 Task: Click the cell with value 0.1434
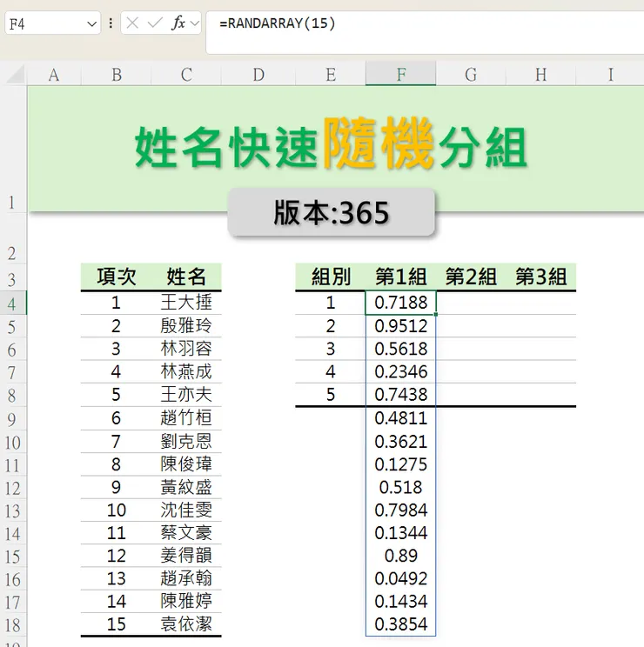pos(401,601)
